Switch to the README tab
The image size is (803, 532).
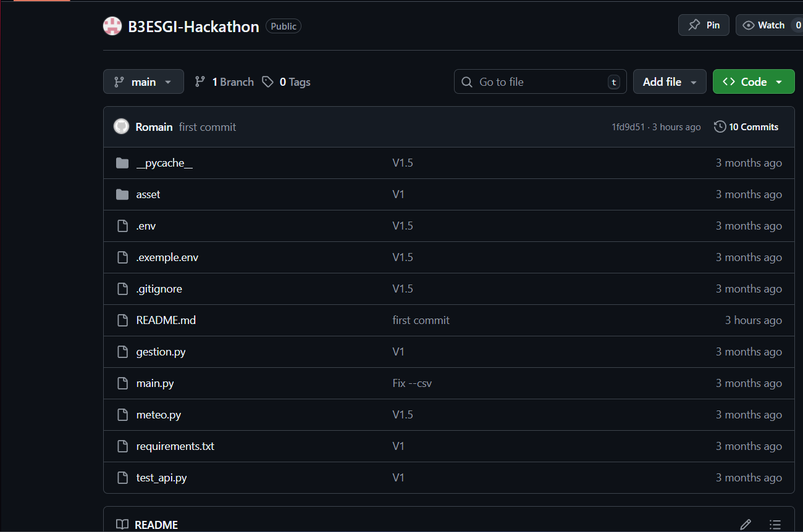click(x=148, y=525)
